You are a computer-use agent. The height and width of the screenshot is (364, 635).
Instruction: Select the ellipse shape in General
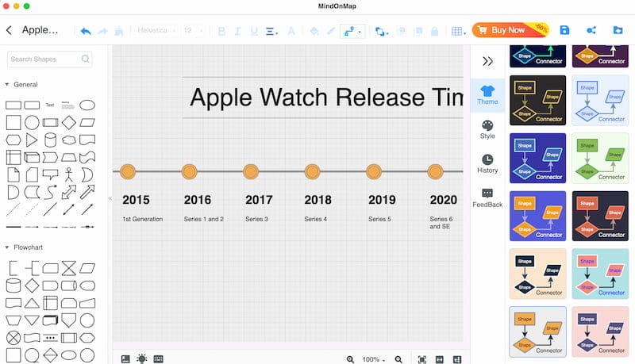87,105
